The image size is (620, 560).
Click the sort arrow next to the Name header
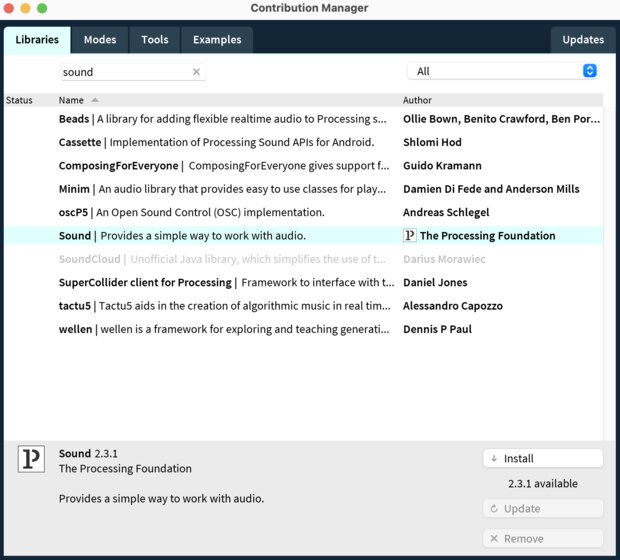coord(95,100)
